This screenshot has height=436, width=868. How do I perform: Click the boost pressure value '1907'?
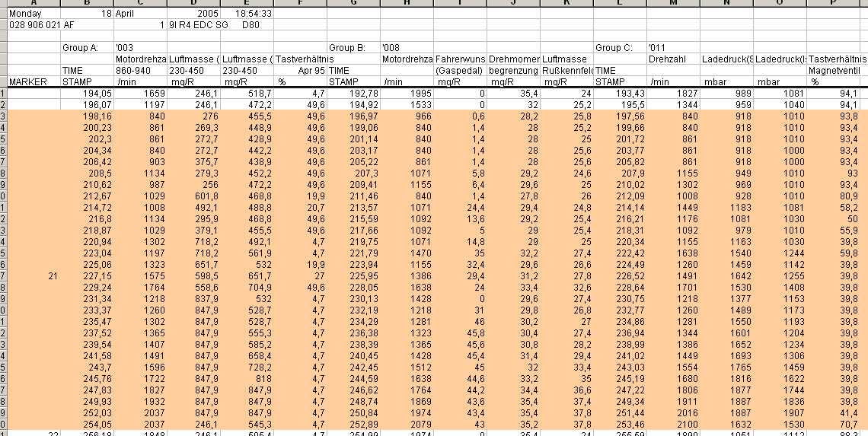780,412
